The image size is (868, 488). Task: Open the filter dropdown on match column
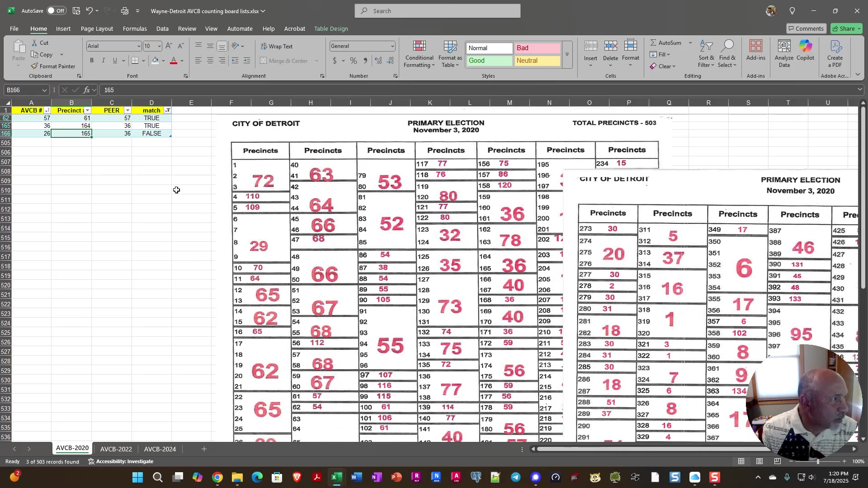pyautogui.click(x=167, y=110)
